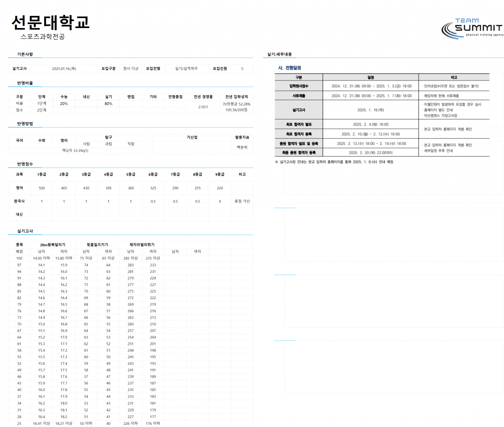Click the 윗몸일으키기 column header
504x427 pixels.
tap(97, 245)
